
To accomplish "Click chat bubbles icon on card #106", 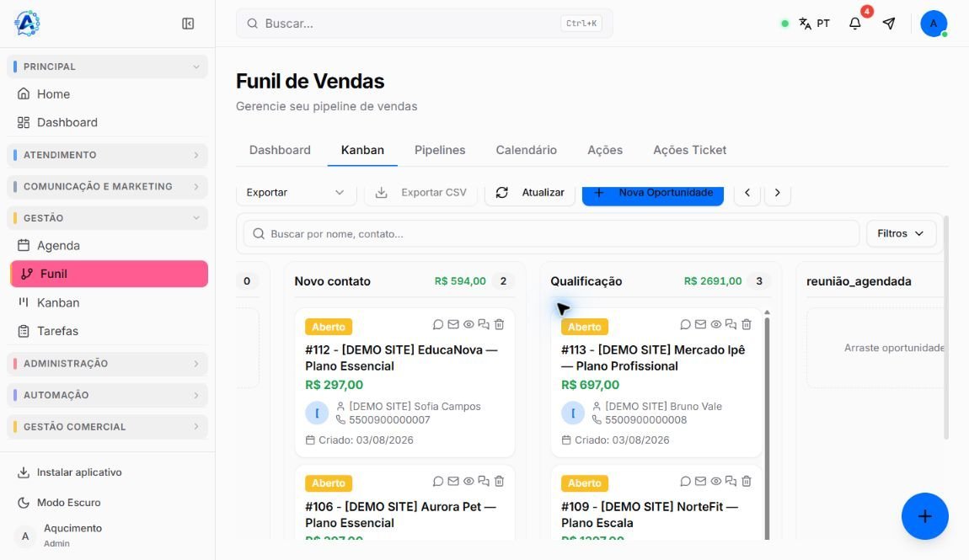I will [x=484, y=481].
